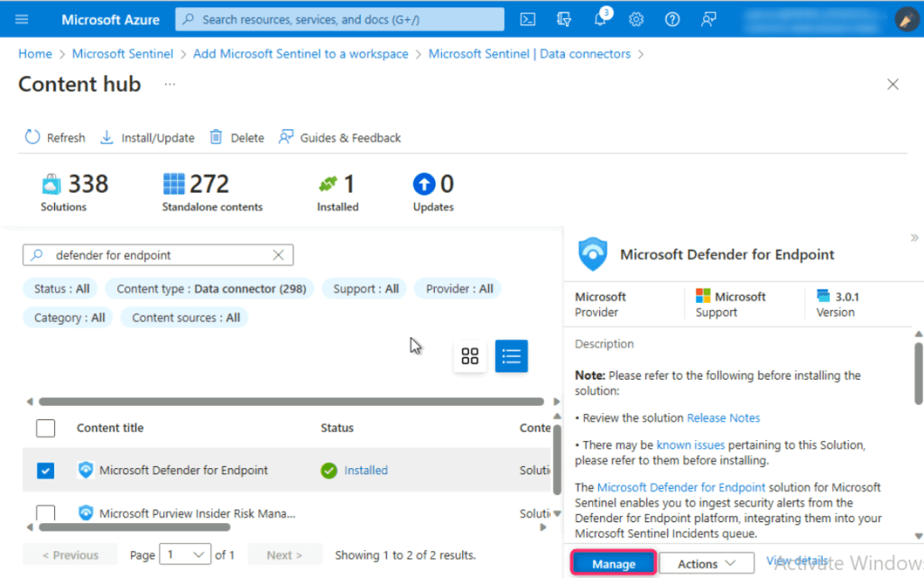Open the page number dropdown
The image size is (924, 578).
(x=185, y=555)
